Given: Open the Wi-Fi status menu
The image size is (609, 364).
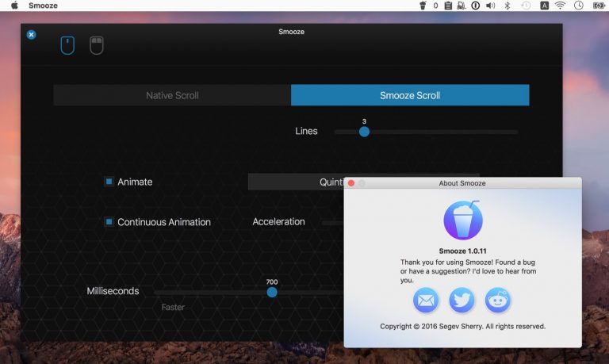Looking at the screenshot, I should point(561,6).
